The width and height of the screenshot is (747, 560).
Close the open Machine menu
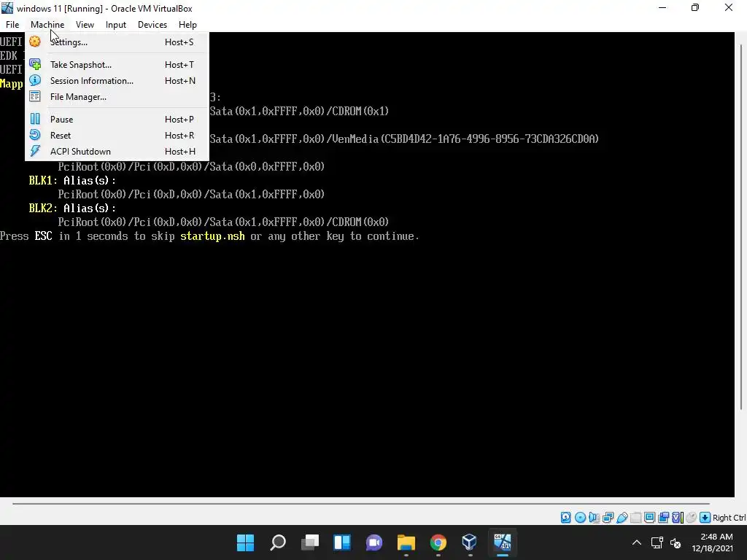[47, 25]
